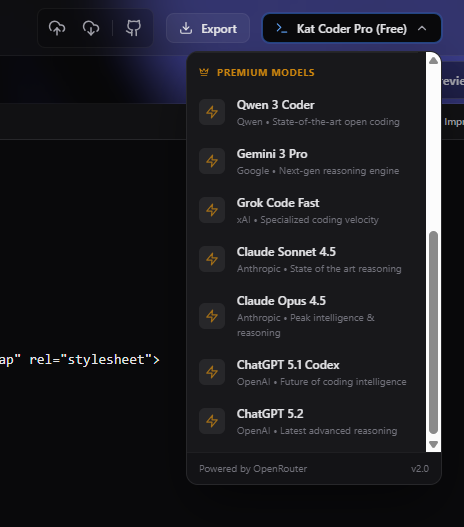Click "Qwen • State-of-the-art open coding" description
This screenshot has width=464, height=527.
318,122
